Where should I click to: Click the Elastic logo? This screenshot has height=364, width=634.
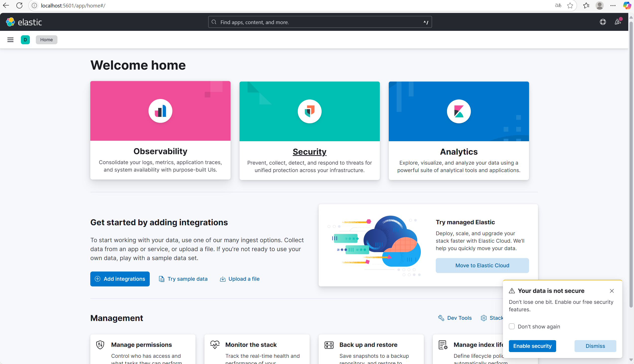coord(24,22)
